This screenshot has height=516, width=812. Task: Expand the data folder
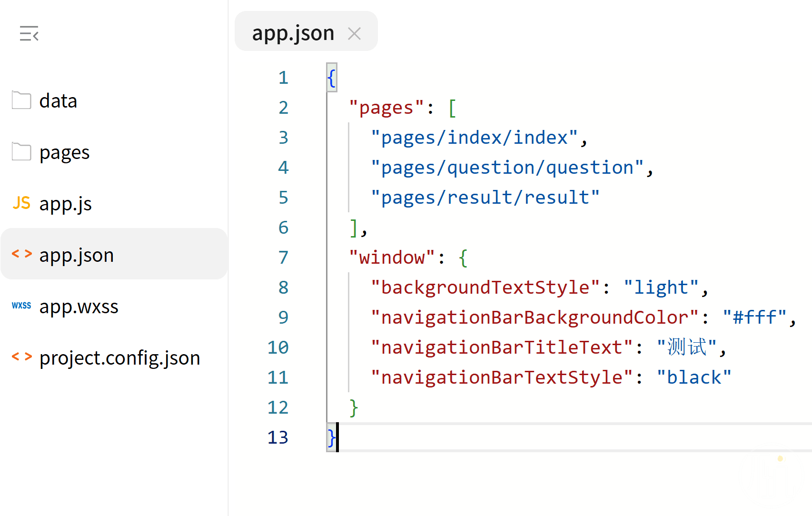click(58, 101)
